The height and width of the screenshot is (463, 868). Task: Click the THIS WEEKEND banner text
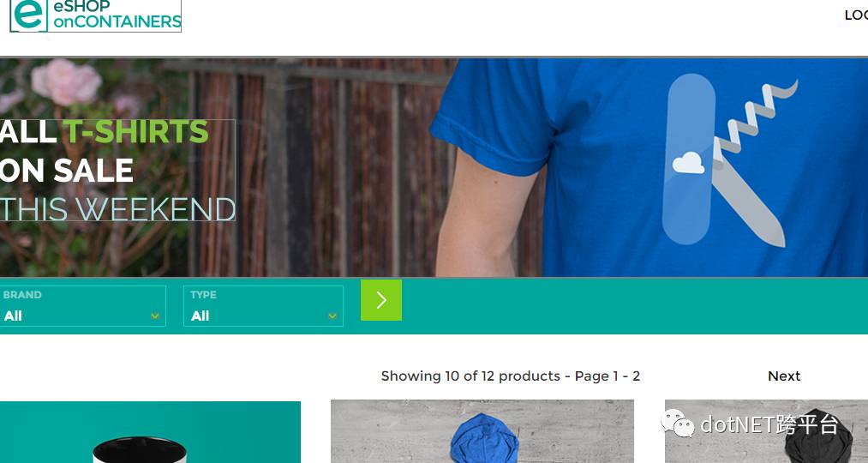118,209
